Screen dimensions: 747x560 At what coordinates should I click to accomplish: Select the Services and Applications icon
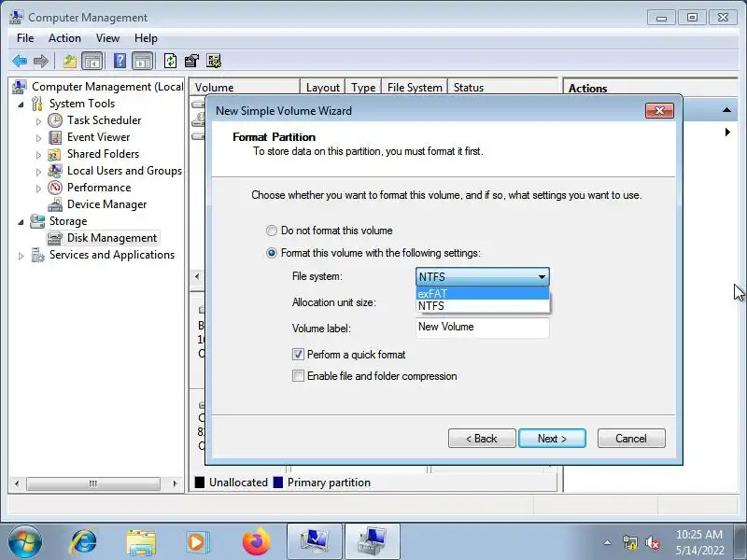(x=37, y=255)
